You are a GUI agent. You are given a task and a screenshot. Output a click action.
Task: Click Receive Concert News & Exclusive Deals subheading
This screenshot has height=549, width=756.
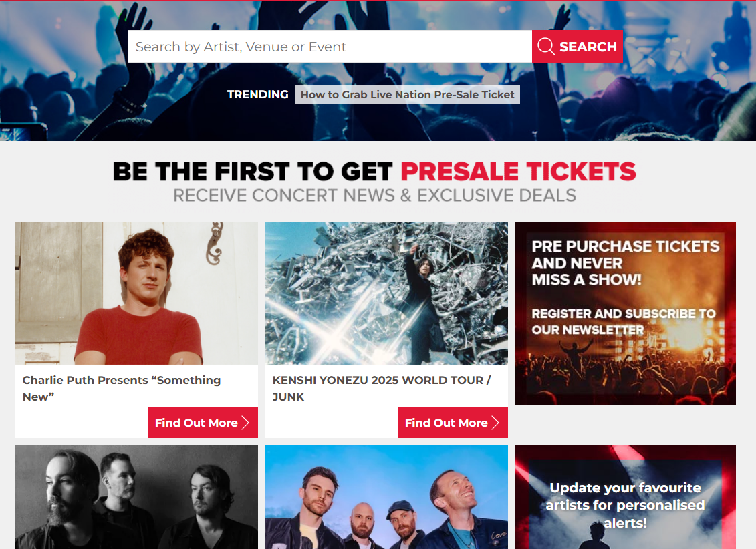pyautogui.click(x=374, y=196)
